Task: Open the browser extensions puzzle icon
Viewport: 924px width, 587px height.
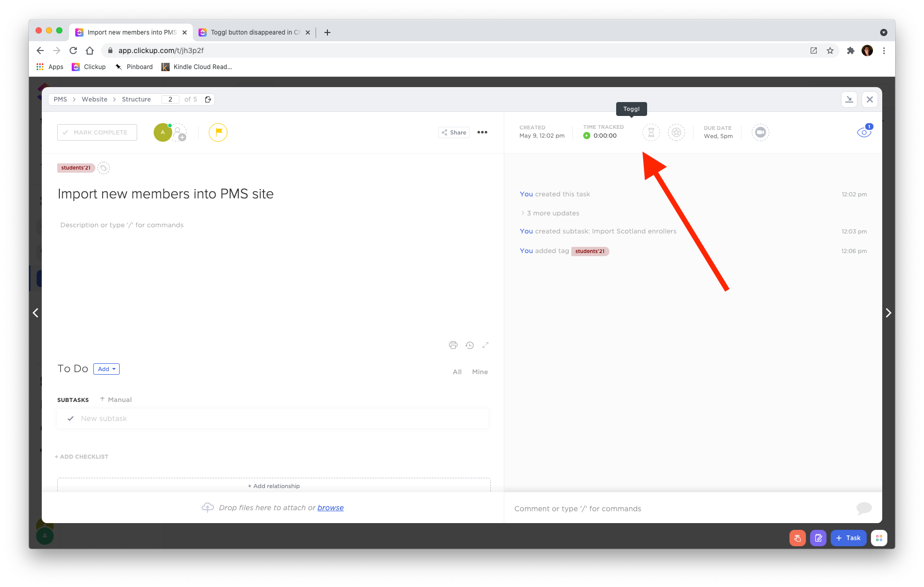Action: click(x=850, y=51)
